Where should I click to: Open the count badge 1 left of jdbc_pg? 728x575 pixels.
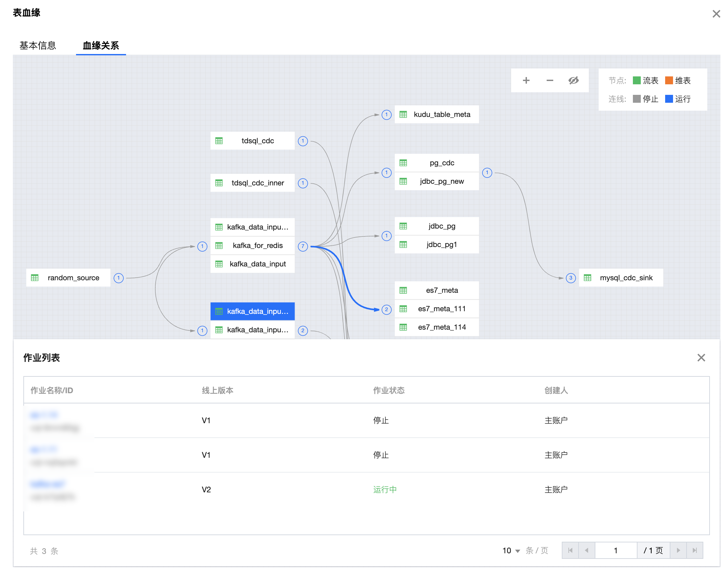tap(386, 236)
